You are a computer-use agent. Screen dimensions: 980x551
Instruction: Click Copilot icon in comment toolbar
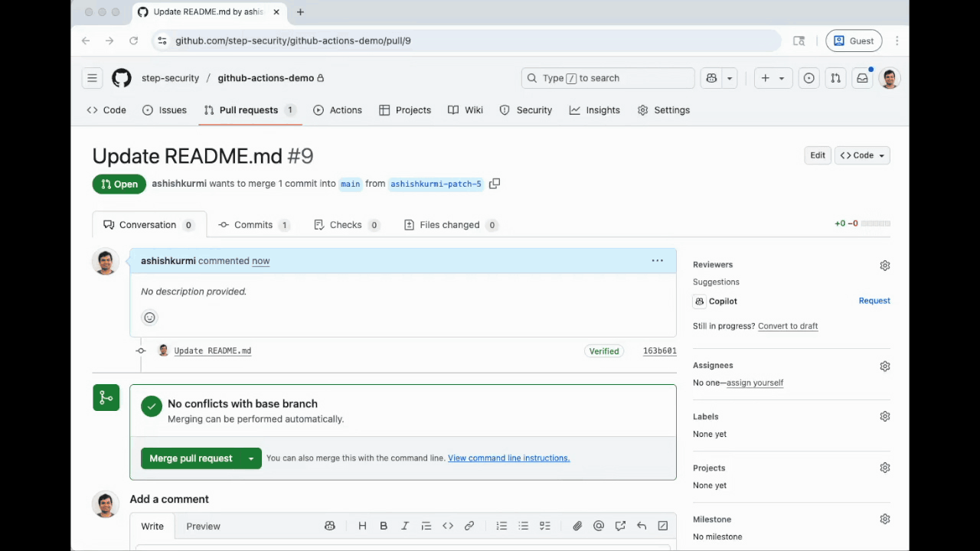click(x=330, y=527)
